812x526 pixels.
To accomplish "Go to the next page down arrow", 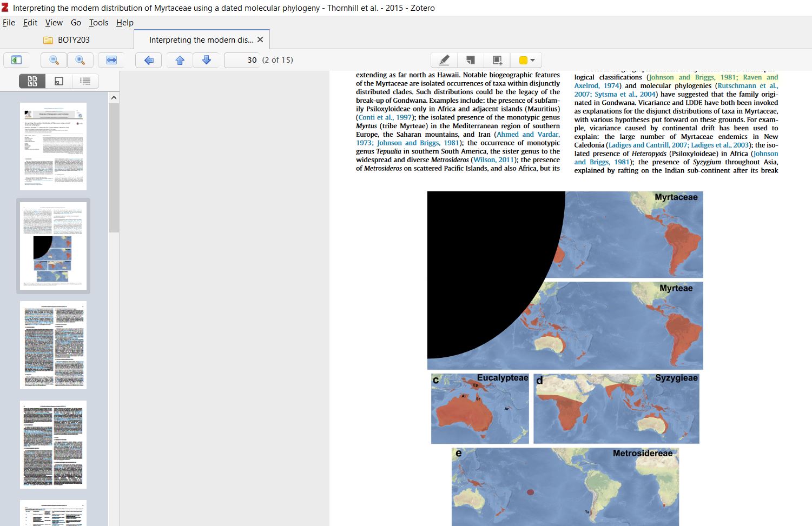I will (206, 60).
